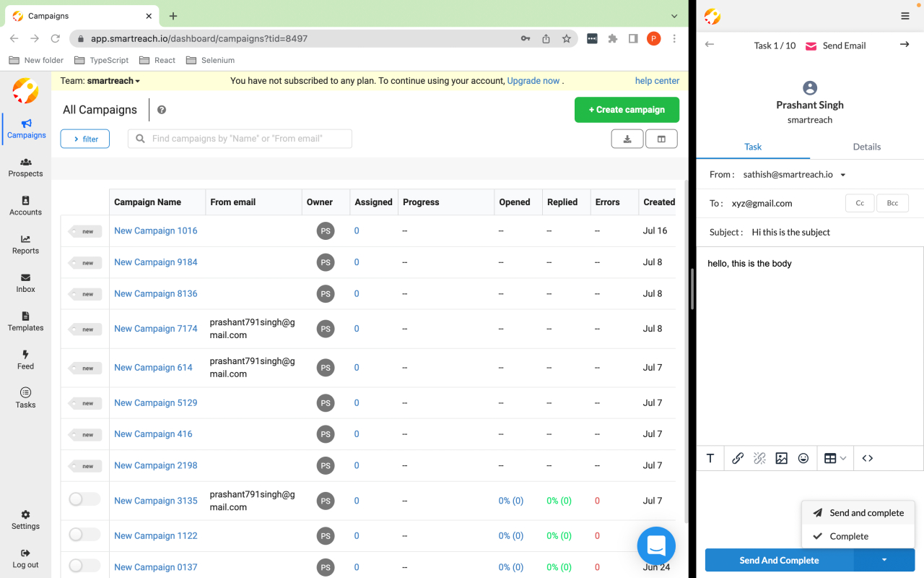
Task: Click the insert image icon in the editor
Action: point(781,458)
